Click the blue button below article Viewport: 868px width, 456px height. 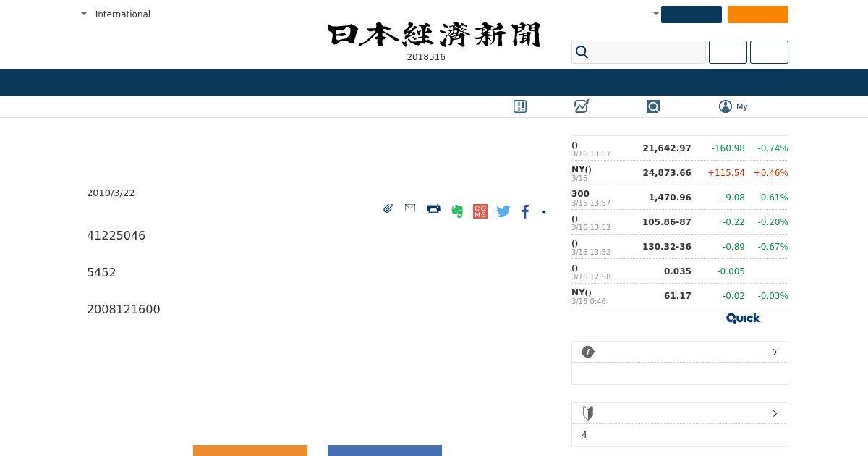coord(385,450)
